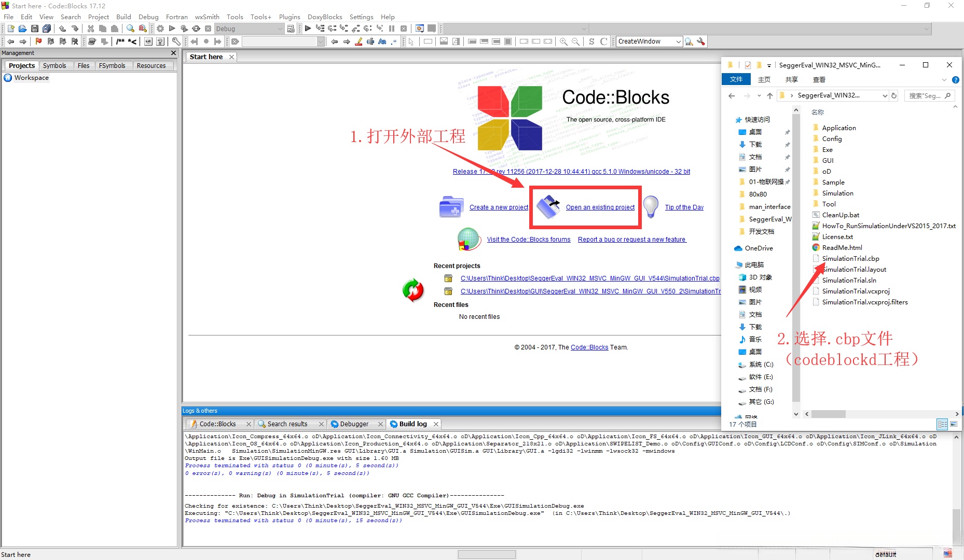
Task: Click OneDrive in Explorer navigation pane
Action: 759,248
